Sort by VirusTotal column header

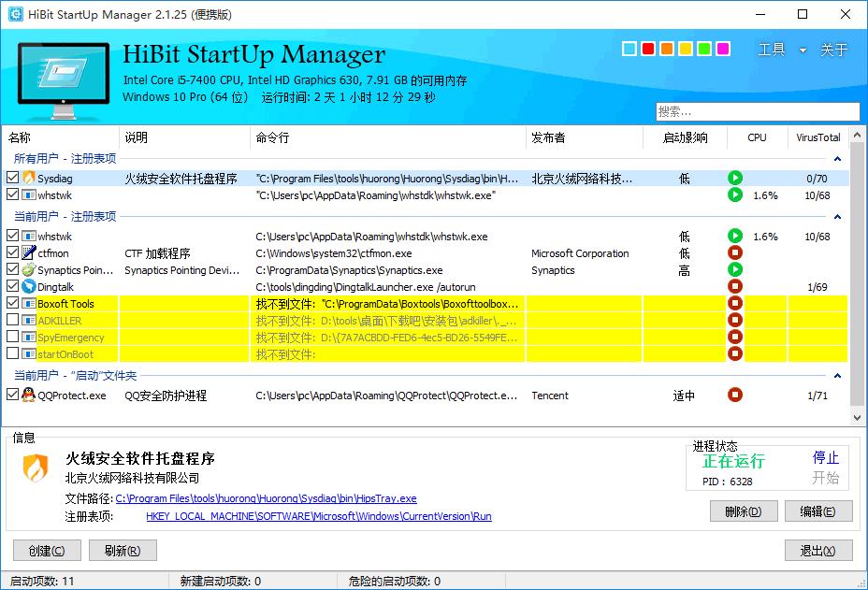[x=817, y=137]
